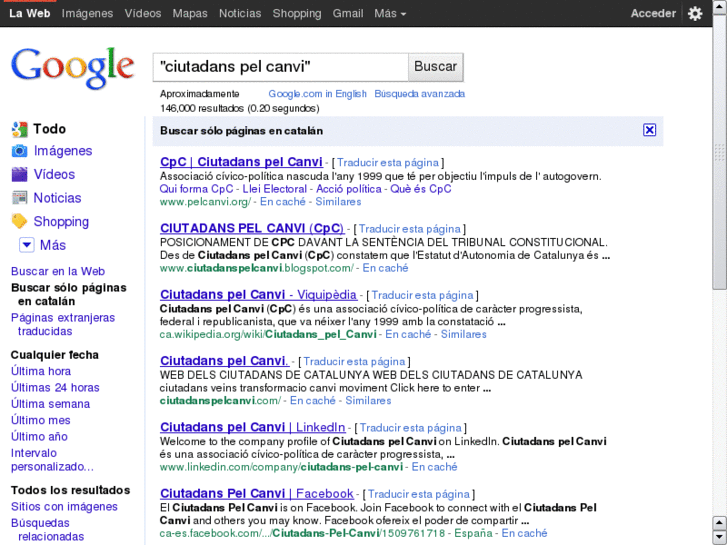Select the Todo icon in sidebar
The image size is (727, 545).
(x=19, y=129)
